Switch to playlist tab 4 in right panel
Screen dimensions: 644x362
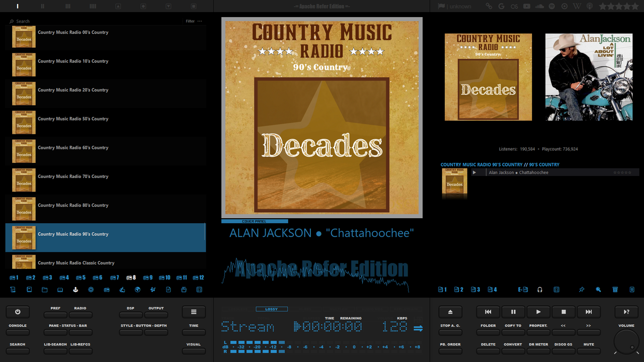pyautogui.click(x=492, y=290)
